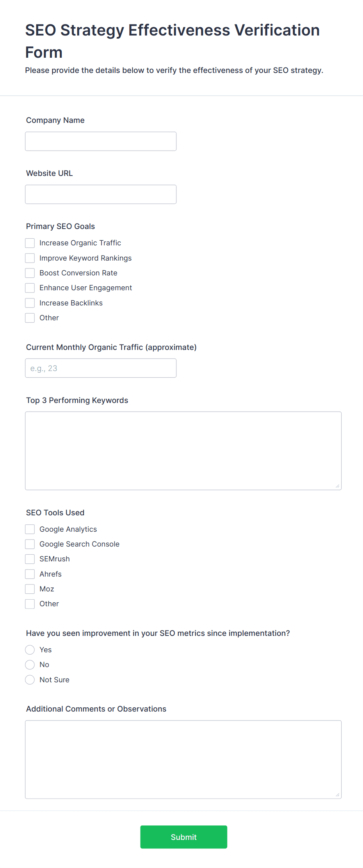Enable Enhance User Engagement option

coord(30,288)
